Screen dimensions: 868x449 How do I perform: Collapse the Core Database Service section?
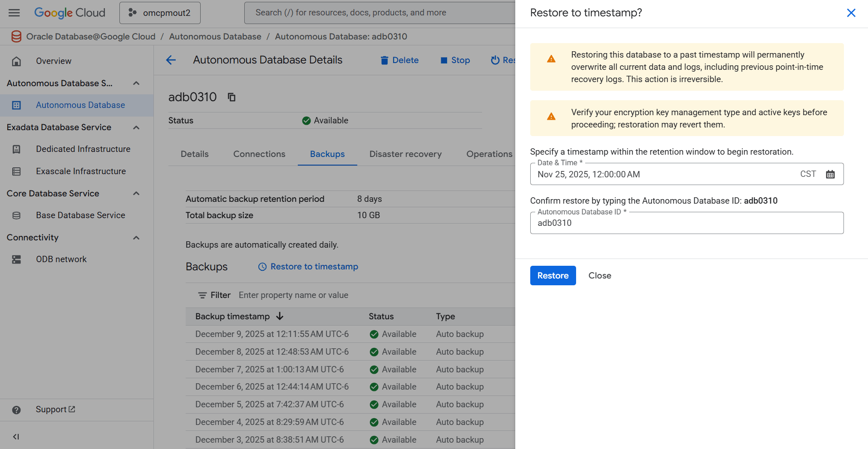pyautogui.click(x=136, y=193)
